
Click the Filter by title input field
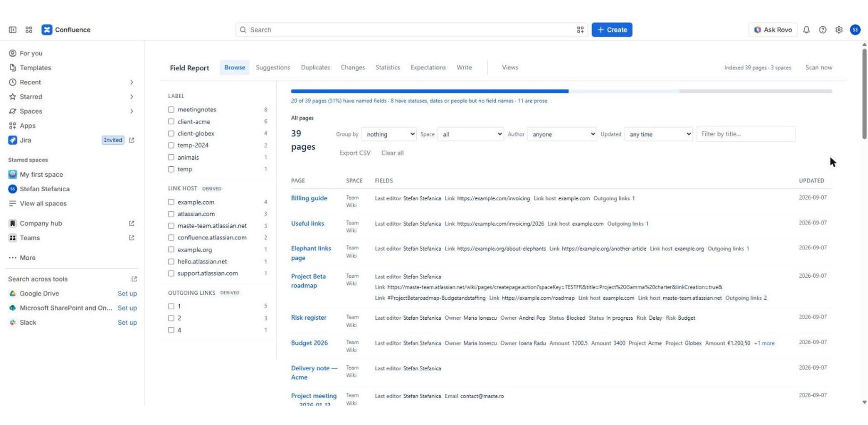point(746,134)
